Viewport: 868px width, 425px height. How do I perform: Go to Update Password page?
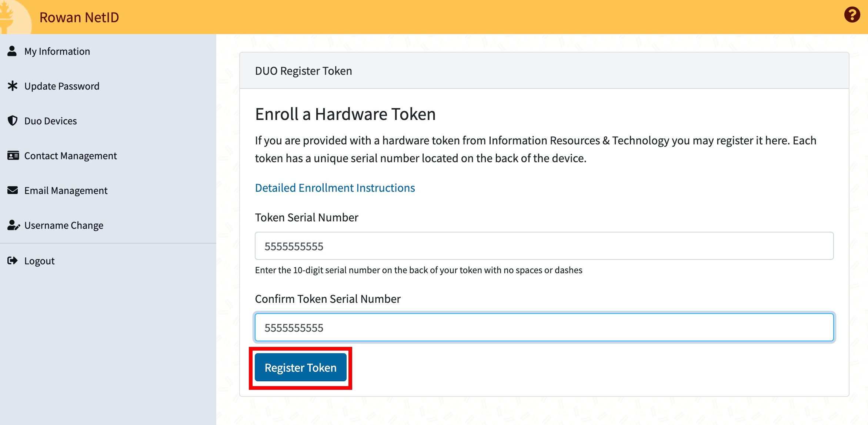pyautogui.click(x=62, y=86)
